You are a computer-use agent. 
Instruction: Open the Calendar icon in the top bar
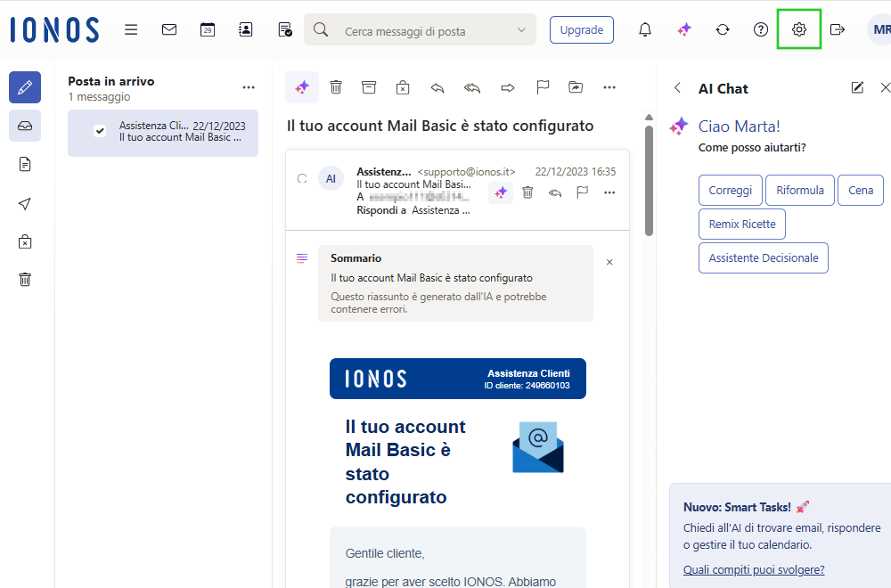[x=207, y=29]
